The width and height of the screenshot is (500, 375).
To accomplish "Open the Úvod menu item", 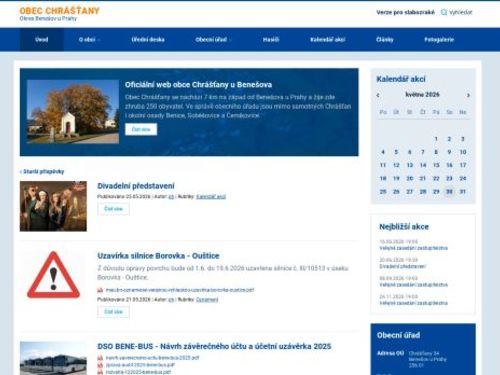I will (x=42, y=39).
